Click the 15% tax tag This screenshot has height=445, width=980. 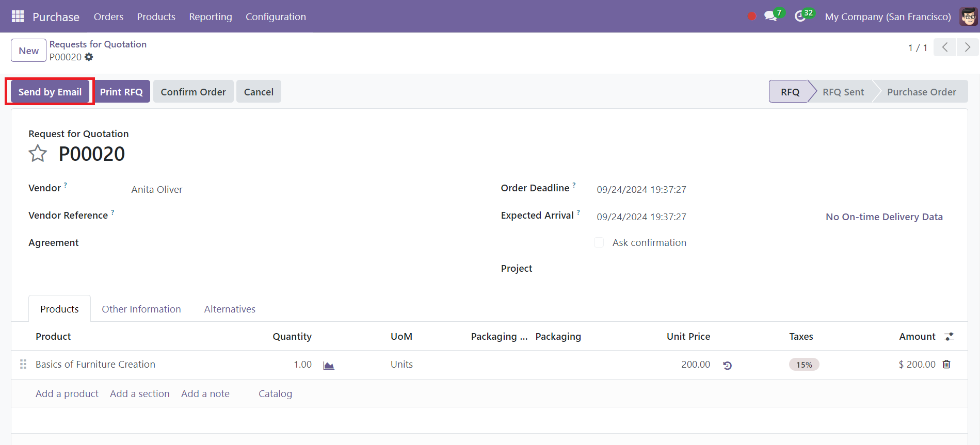click(804, 365)
